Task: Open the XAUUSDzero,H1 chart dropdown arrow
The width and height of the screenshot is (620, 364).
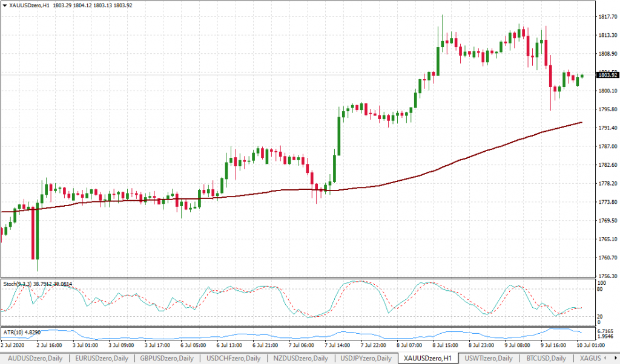Action: click(4, 5)
